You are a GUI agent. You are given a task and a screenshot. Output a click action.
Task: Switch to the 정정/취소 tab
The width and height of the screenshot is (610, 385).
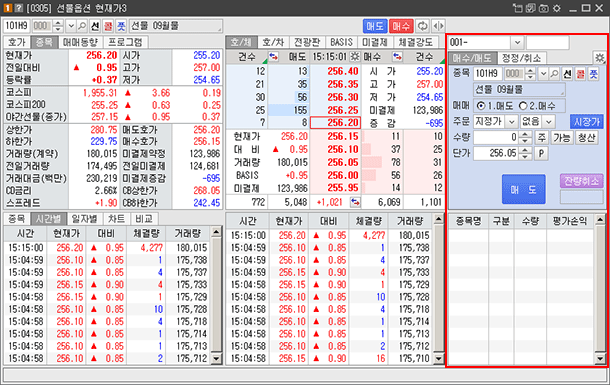(521, 58)
